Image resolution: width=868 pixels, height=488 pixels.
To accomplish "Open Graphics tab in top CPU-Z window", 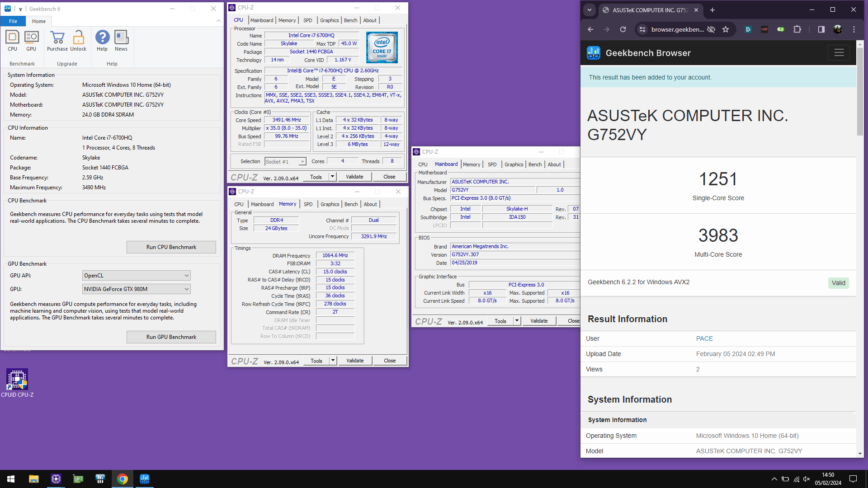I will point(329,20).
